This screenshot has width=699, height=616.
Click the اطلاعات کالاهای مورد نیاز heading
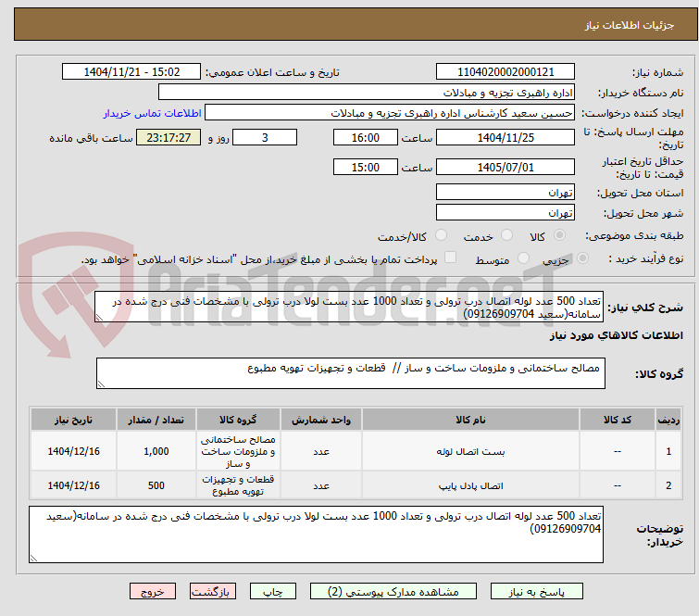click(616, 335)
